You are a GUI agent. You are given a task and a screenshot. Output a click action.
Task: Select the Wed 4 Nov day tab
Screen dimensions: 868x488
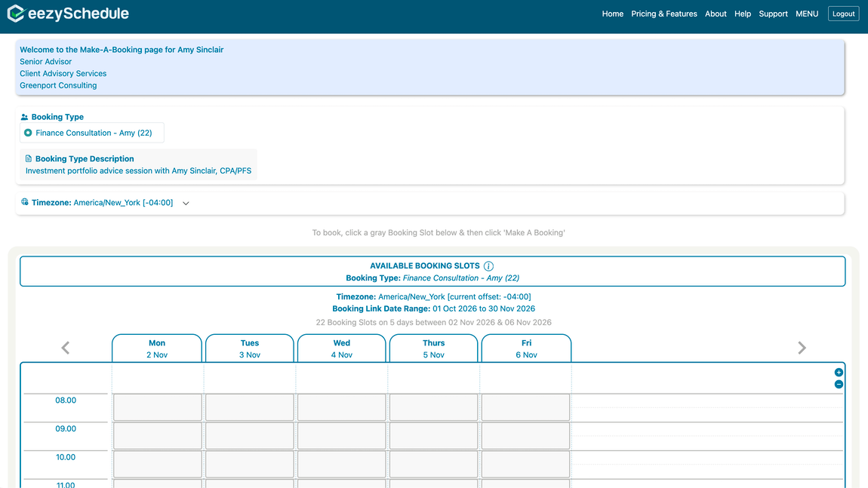[x=342, y=348]
